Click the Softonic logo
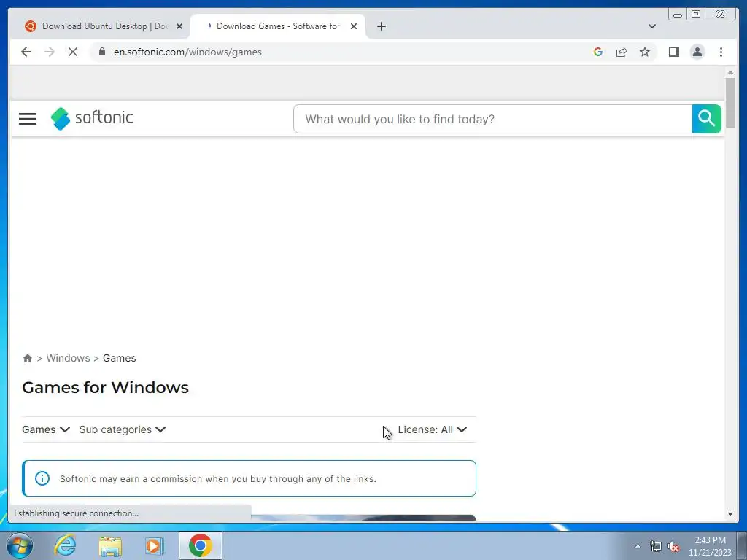 (x=93, y=118)
